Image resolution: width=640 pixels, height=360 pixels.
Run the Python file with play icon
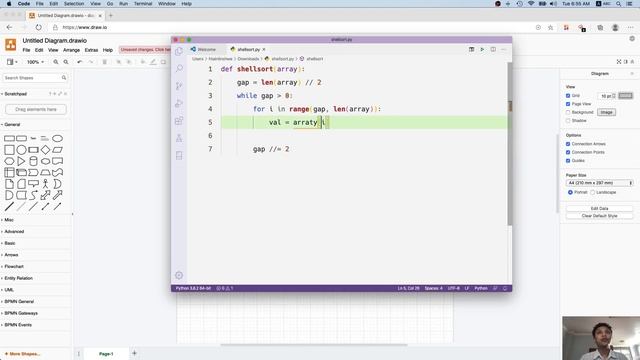point(482,49)
